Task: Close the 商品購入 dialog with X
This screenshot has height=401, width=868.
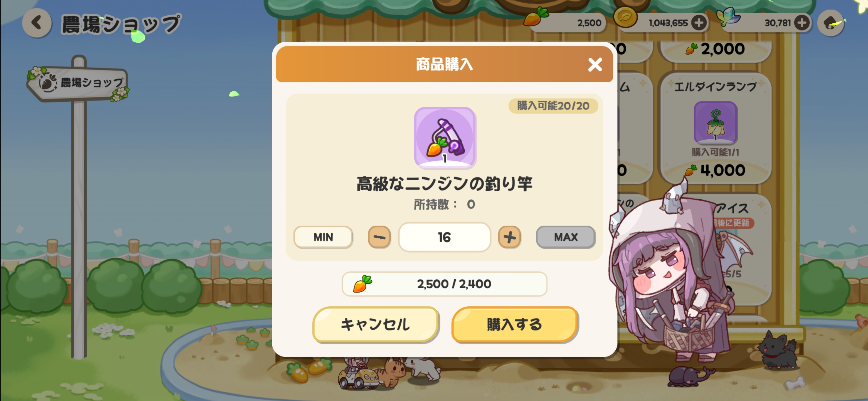Action: 595,64
